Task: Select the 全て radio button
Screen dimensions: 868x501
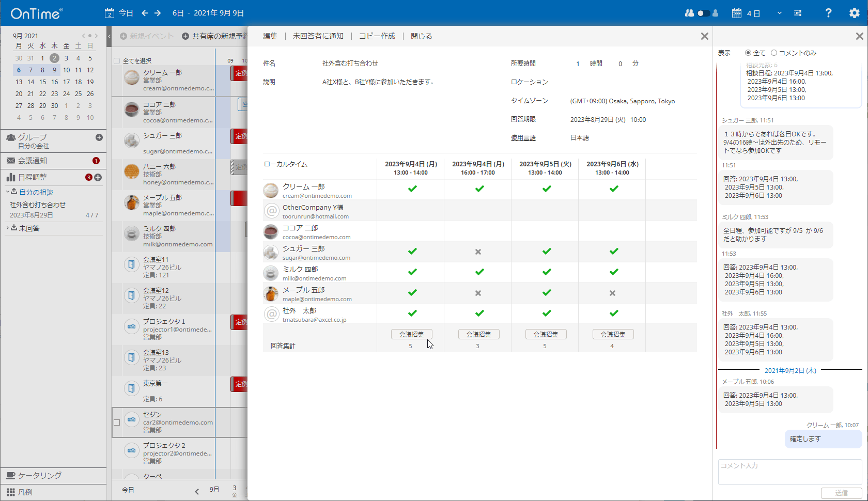Action: 748,53
